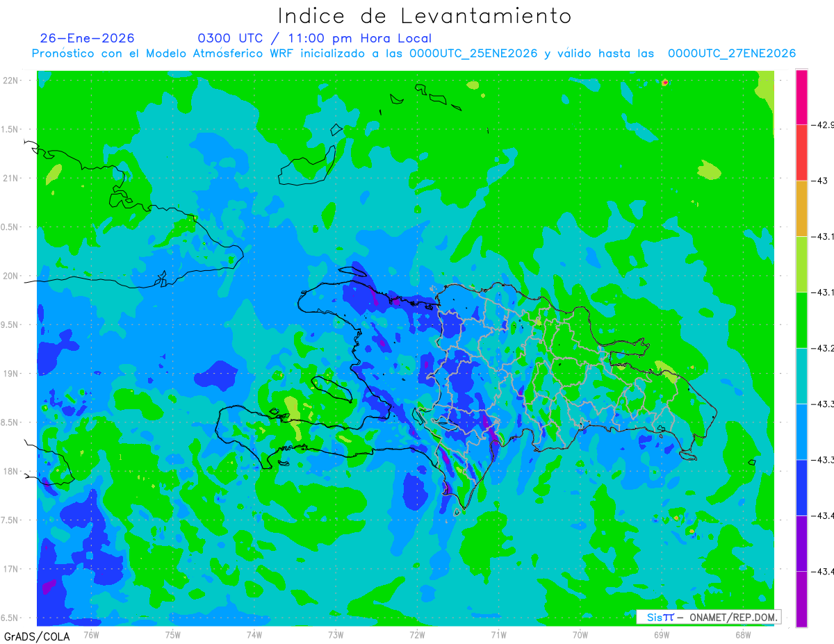Click the '9.5N' latitude label
The image size is (834, 644).
click(x=10, y=324)
